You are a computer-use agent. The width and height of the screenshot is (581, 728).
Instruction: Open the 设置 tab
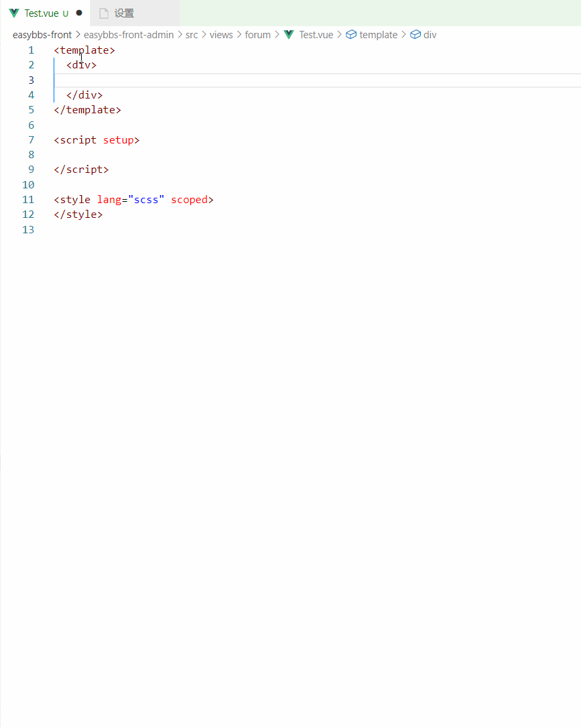(135, 13)
